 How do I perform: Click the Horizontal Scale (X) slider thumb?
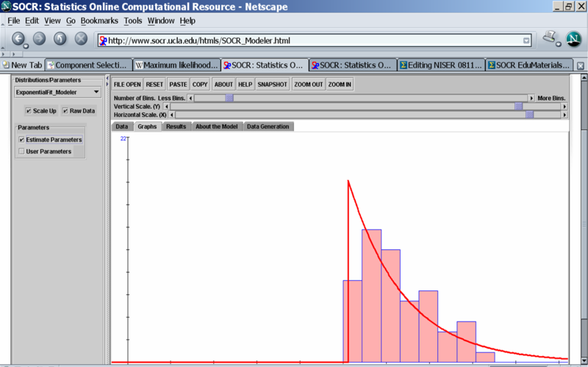(x=529, y=115)
